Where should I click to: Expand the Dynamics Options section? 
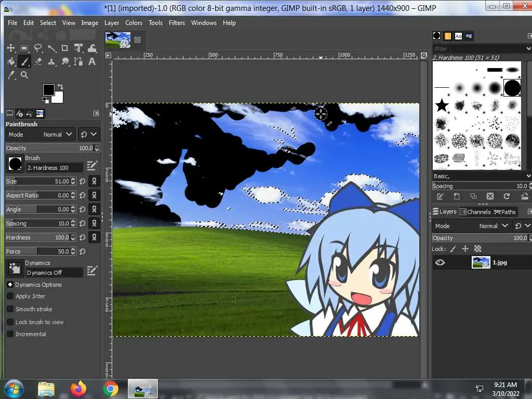(x=10, y=285)
